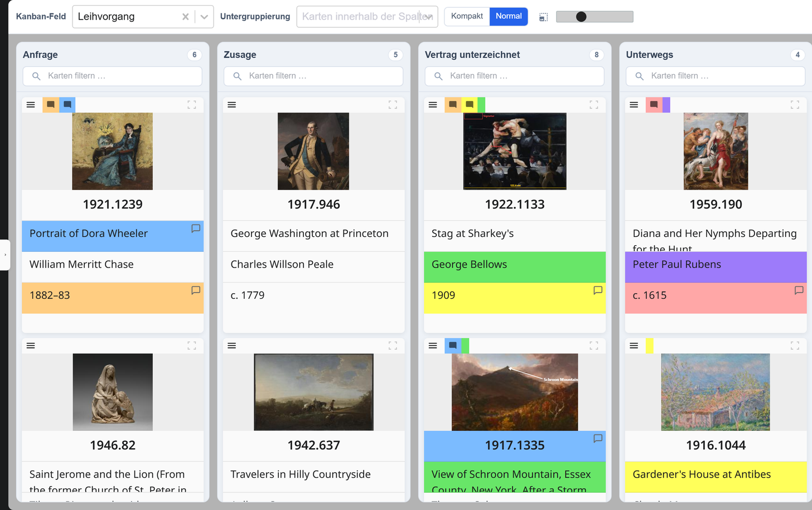This screenshot has width=812, height=510.
Task: Open menu of card 1916.1044
Action: point(634,346)
